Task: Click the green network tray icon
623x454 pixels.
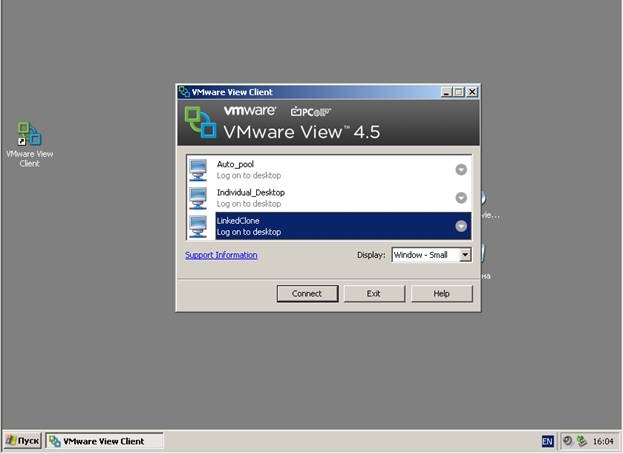Action: [582, 441]
